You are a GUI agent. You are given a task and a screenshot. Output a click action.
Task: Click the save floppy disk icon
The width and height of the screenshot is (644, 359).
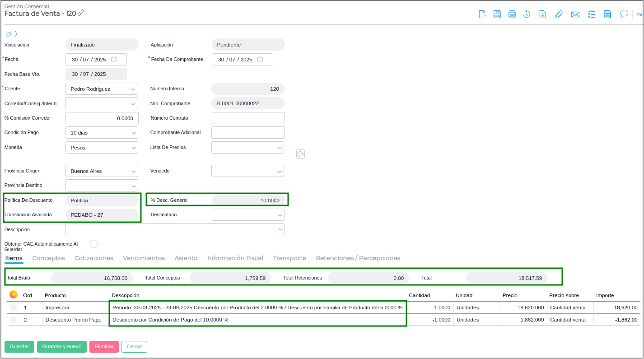[x=497, y=14]
